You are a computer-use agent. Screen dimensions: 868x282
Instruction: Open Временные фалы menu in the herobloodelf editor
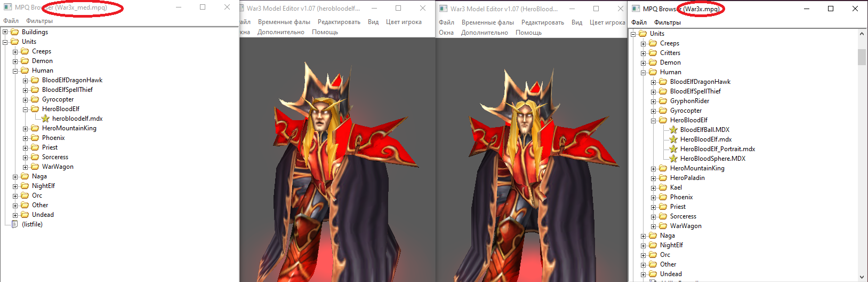pos(284,22)
